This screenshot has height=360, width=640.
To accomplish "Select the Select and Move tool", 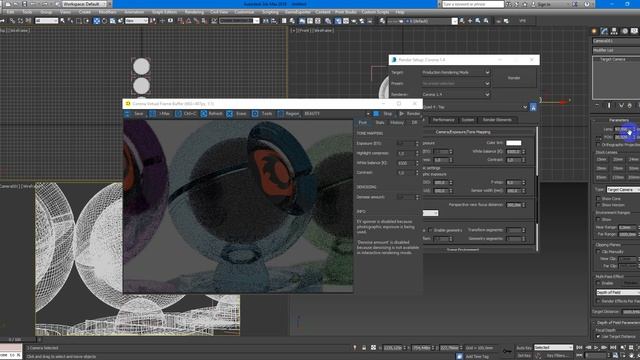I will (x=96, y=21).
